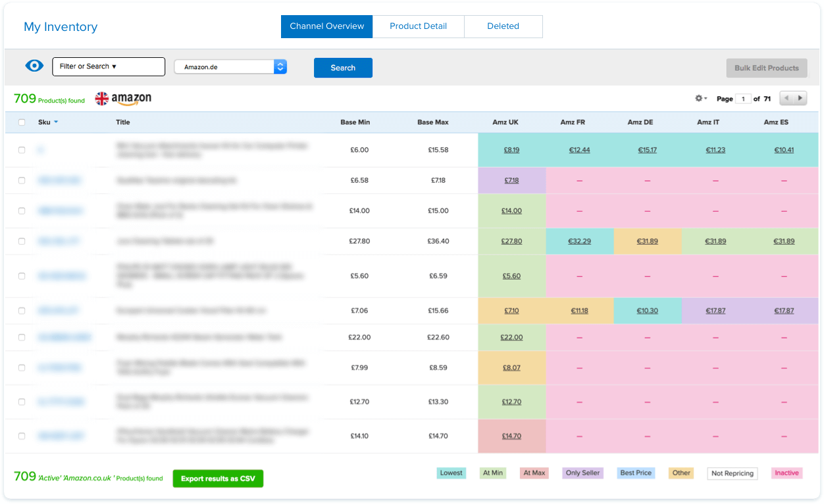Screen dimensions: 824x504
Task: Open the Deleted tab
Action: pos(503,26)
